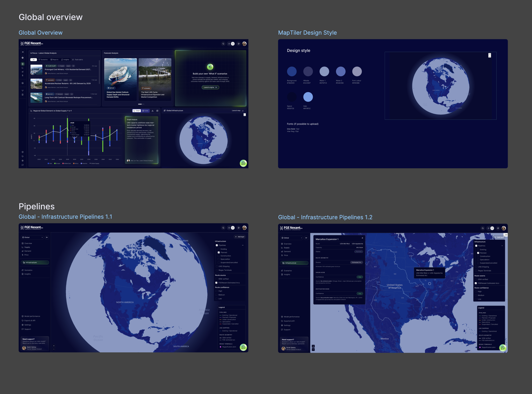Open the Global Gas Market Outlook featured card
Screen dimensions: 532x394
pos(120,80)
